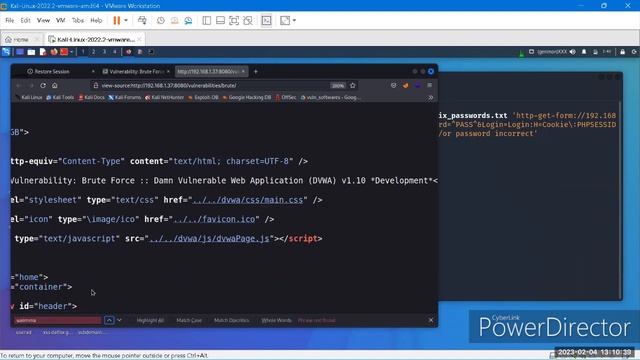The image size is (640, 360).
Task: Revert VM to previous snapshot
Action: click(175, 20)
